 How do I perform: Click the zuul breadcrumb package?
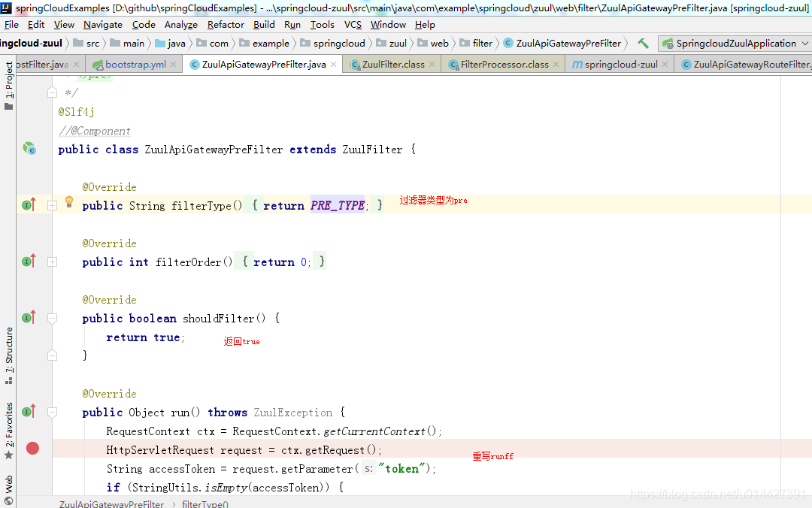[x=392, y=44]
